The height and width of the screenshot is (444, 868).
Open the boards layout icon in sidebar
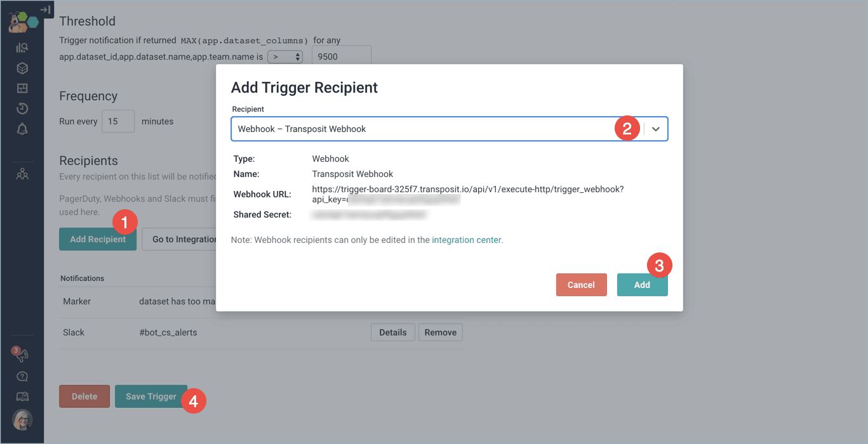tap(22, 88)
